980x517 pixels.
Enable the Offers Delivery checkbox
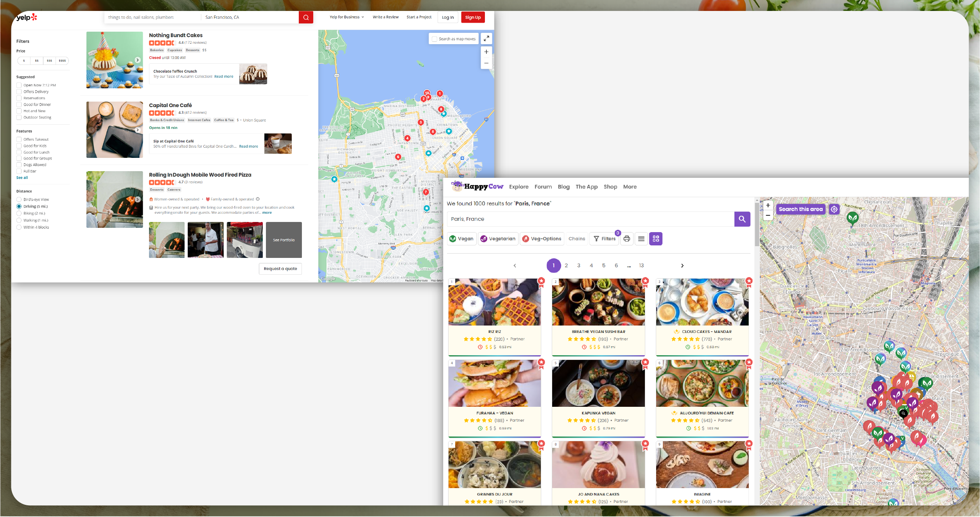click(19, 92)
